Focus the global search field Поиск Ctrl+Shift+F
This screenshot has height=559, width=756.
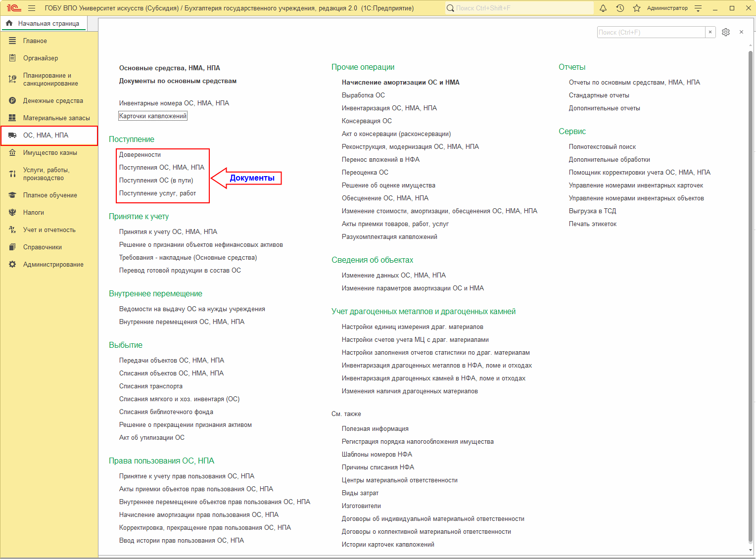519,8
